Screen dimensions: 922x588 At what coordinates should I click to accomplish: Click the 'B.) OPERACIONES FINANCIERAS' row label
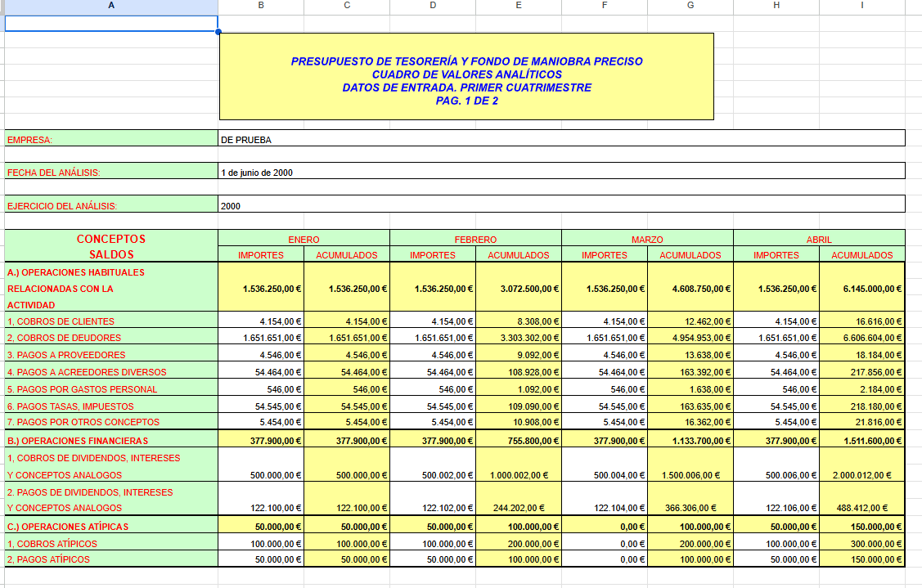point(111,441)
